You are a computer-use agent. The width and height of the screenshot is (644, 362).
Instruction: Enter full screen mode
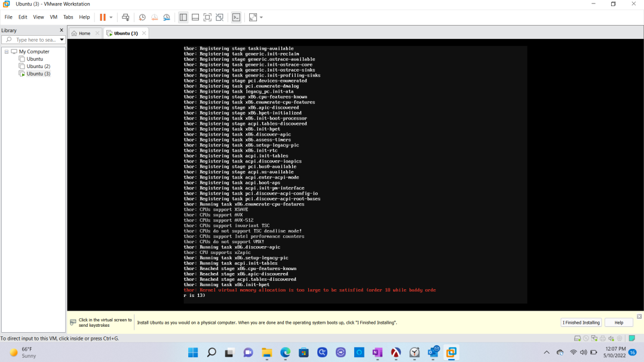pyautogui.click(x=207, y=17)
